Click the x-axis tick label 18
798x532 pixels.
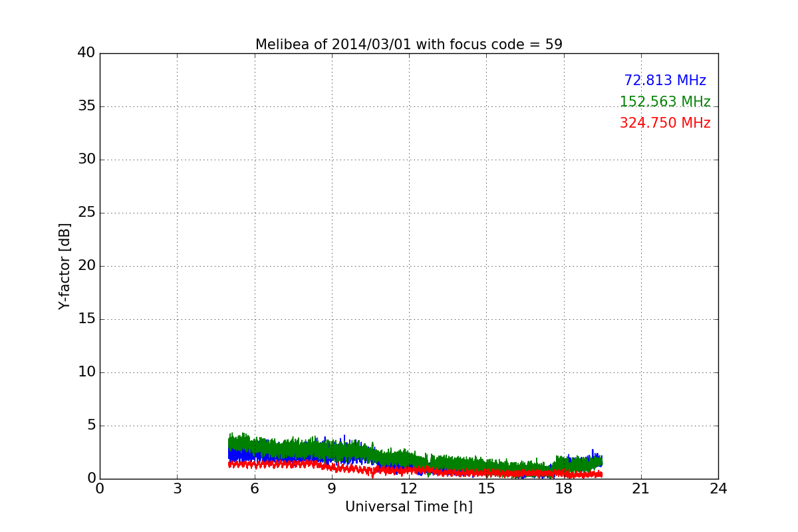pyautogui.click(x=564, y=489)
